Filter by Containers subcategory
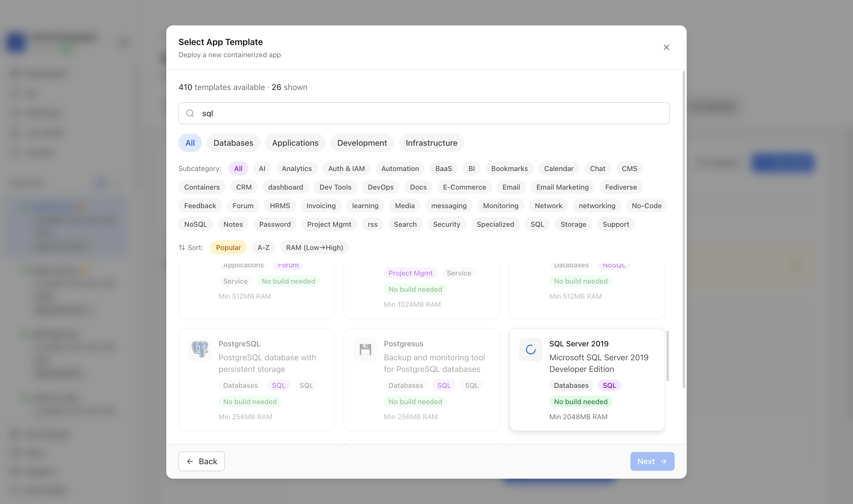This screenshot has width=853, height=504. tap(202, 187)
